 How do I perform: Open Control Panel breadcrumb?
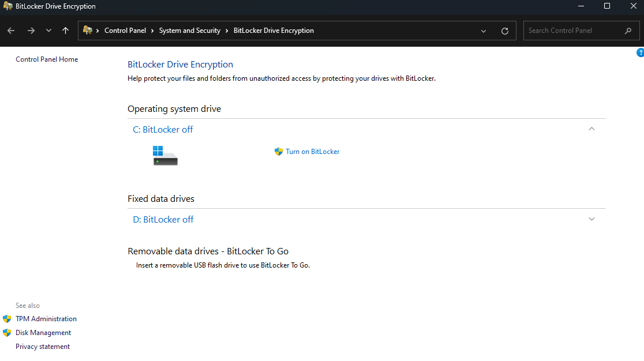coord(125,31)
